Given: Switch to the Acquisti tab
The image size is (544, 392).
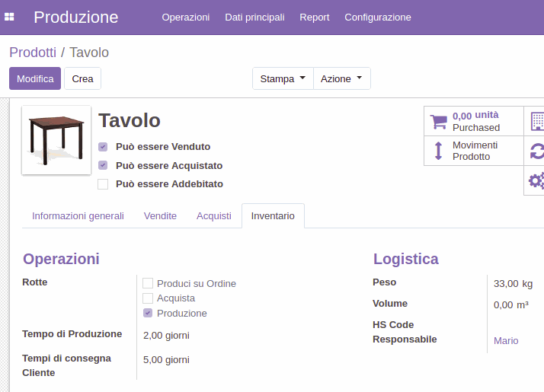Looking at the screenshot, I should (213, 216).
